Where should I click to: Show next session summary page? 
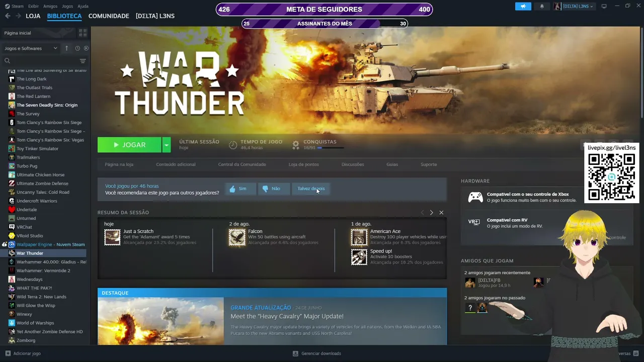pyautogui.click(x=431, y=213)
